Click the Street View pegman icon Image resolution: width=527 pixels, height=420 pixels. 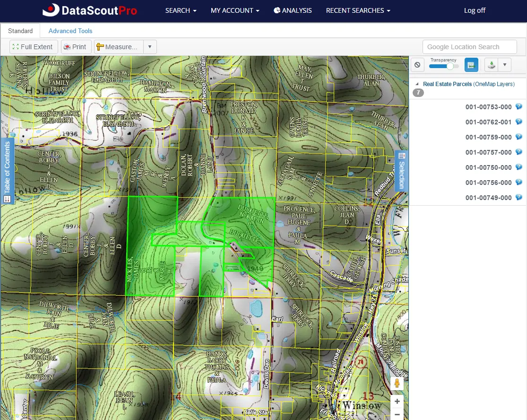pos(397,383)
